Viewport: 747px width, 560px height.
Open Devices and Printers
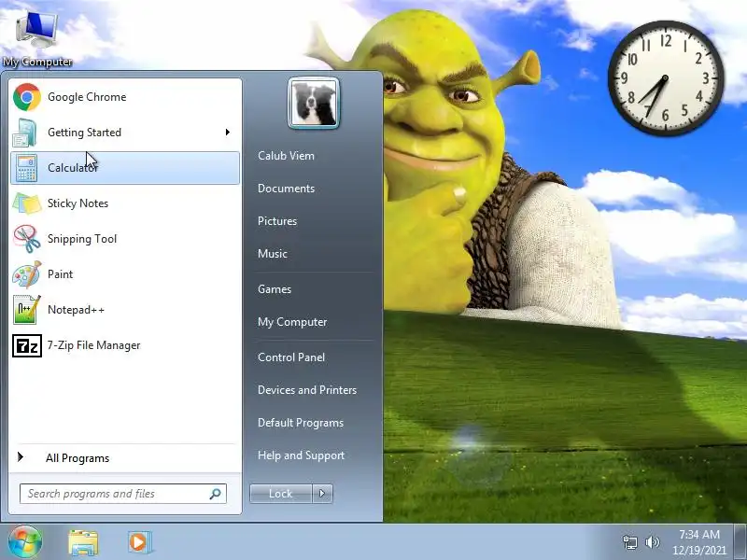tap(307, 390)
